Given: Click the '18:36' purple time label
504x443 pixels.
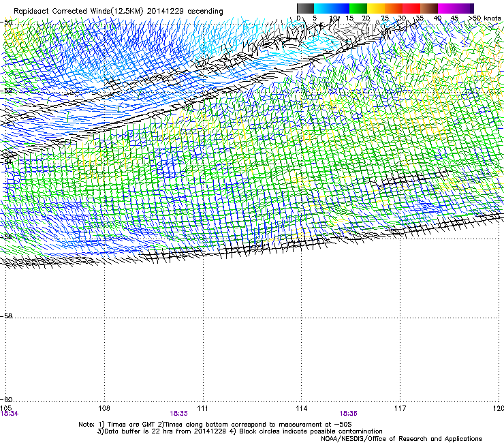Looking at the screenshot, I should [x=348, y=414].
